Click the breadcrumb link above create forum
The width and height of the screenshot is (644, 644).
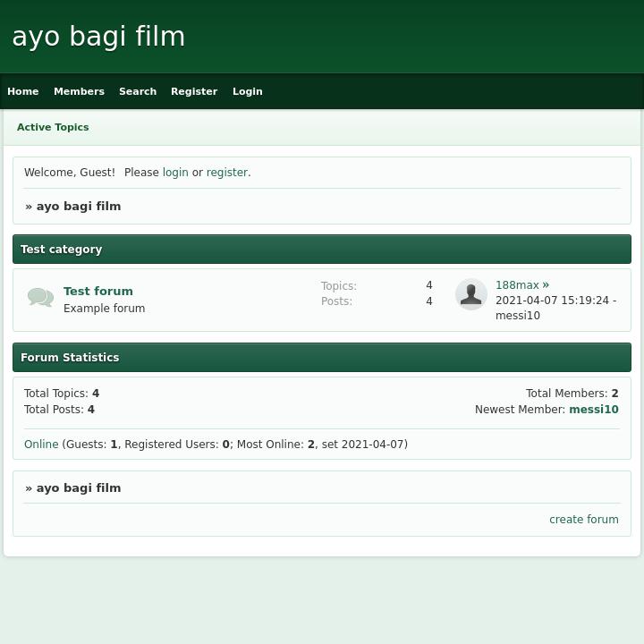tap(79, 488)
